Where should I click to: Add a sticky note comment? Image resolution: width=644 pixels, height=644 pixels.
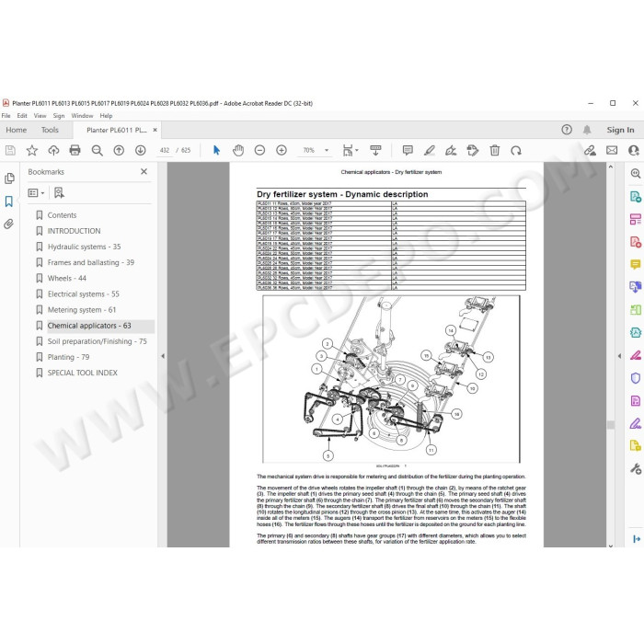[x=408, y=150]
